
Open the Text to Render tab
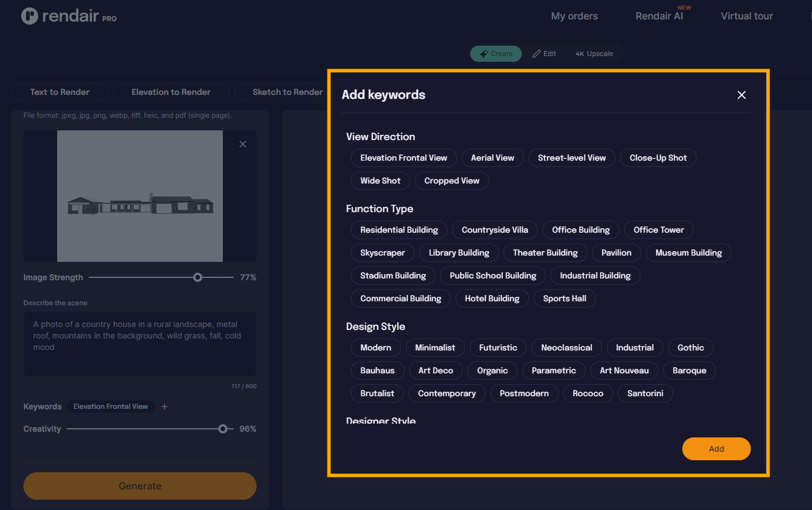[x=60, y=92]
